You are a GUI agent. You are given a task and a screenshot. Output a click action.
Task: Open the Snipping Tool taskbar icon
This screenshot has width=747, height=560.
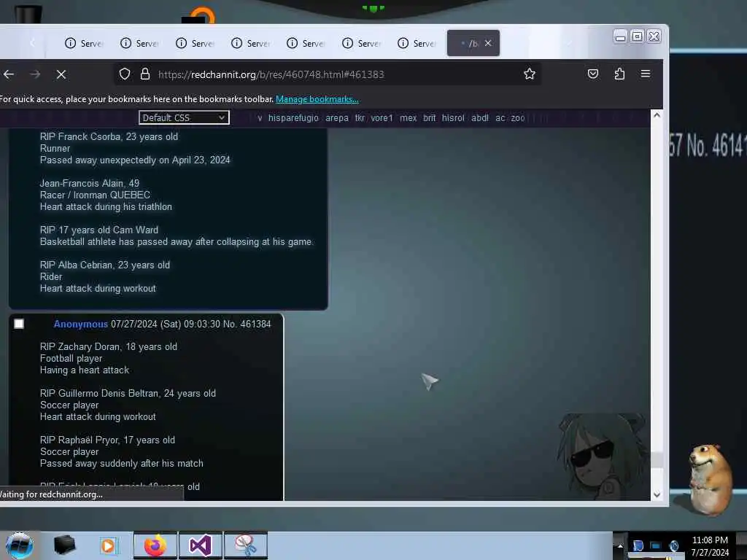pos(246,545)
